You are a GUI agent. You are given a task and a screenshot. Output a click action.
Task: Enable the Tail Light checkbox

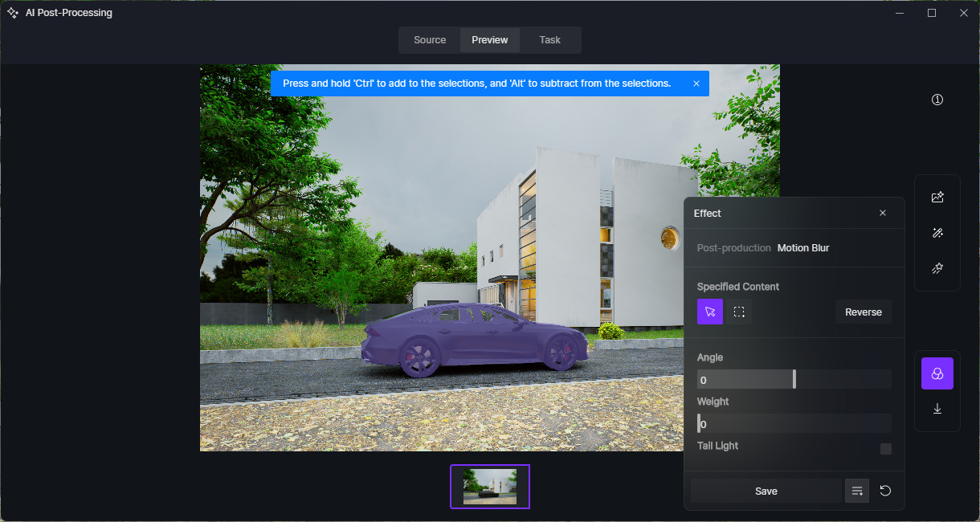[886, 449]
